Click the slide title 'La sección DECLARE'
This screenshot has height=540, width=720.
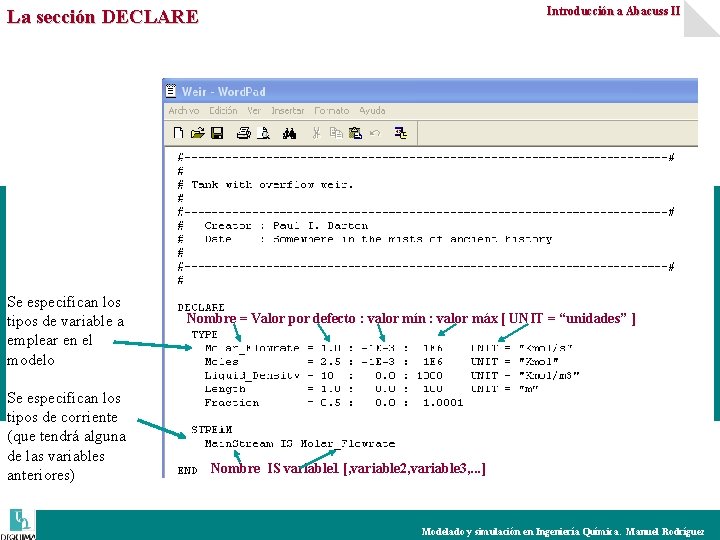pos(103,17)
